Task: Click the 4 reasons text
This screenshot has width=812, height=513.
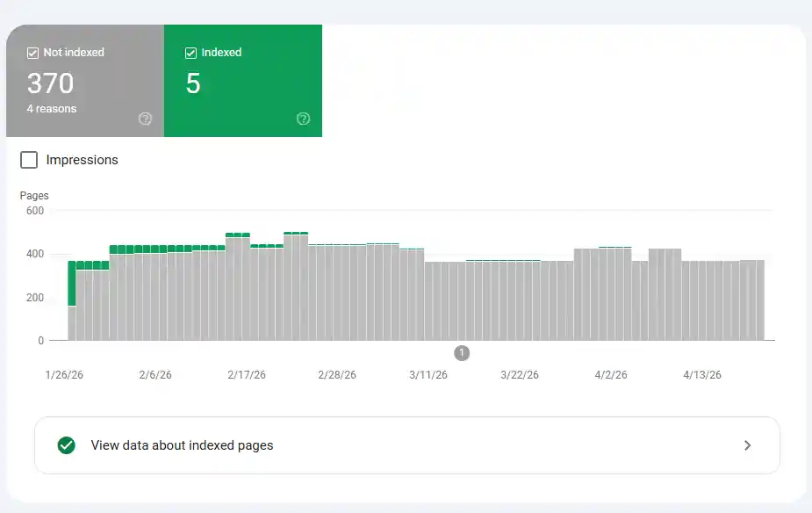Action: pyautogui.click(x=52, y=109)
